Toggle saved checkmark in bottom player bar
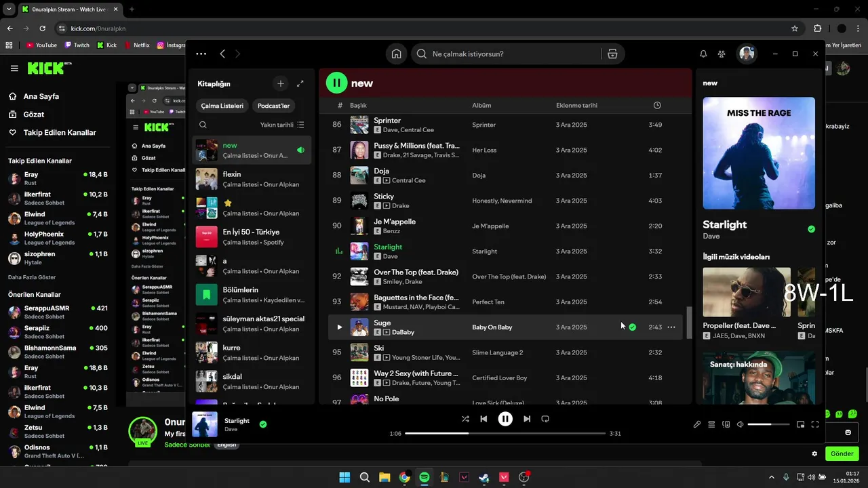The image size is (868, 488). [262, 424]
